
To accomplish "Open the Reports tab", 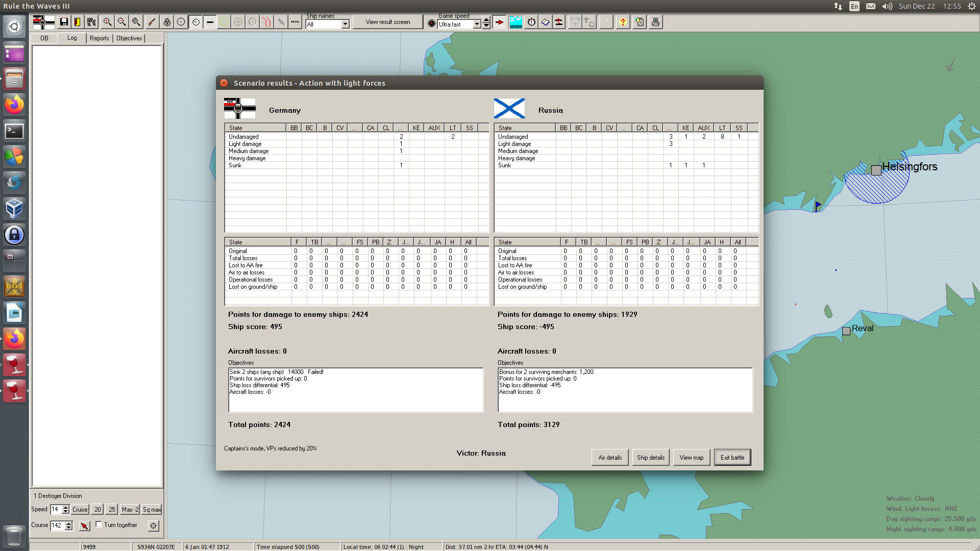I will click(x=100, y=38).
